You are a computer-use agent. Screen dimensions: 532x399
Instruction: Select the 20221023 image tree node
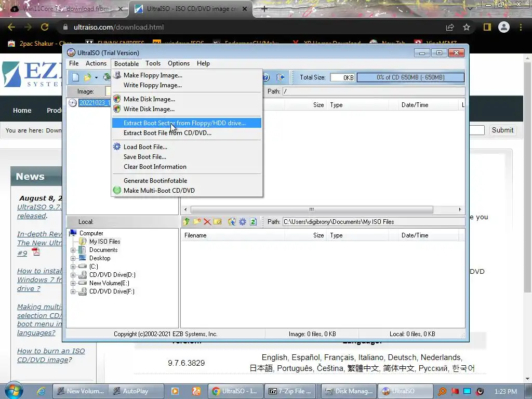95,103
